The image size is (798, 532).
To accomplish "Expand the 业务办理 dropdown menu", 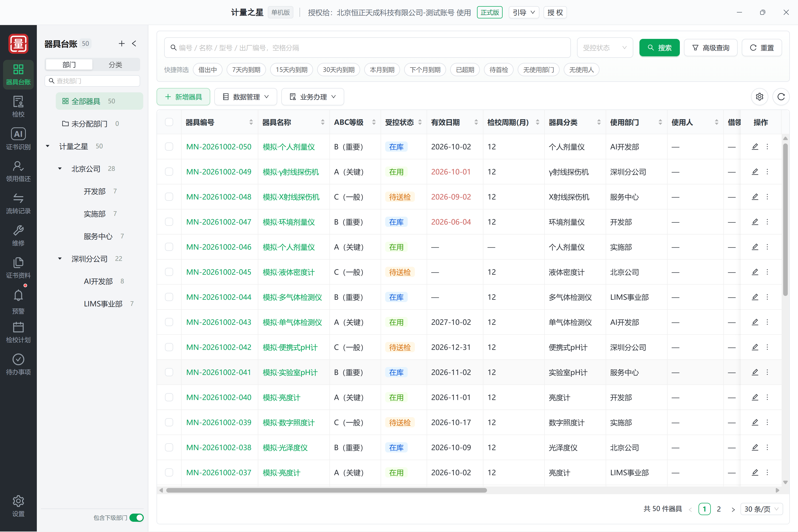I will click(x=313, y=97).
